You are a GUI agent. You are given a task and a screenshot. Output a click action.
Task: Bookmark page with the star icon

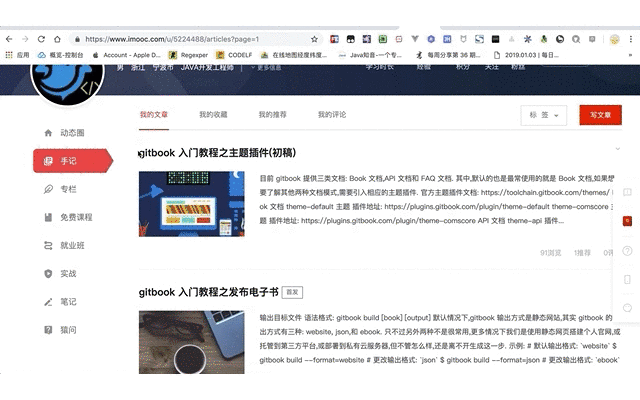[x=315, y=41]
